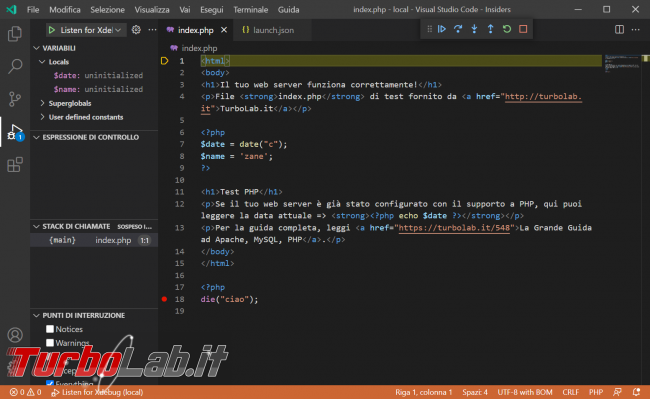Open the Modifica menu
650x399 pixels.
pyautogui.click(x=65, y=9)
